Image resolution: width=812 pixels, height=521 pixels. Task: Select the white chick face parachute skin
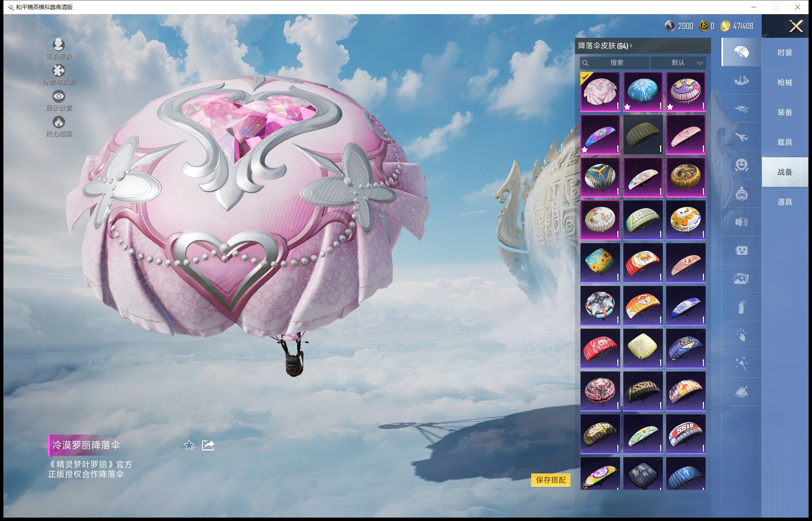pyautogui.click(x=686, y=220)
